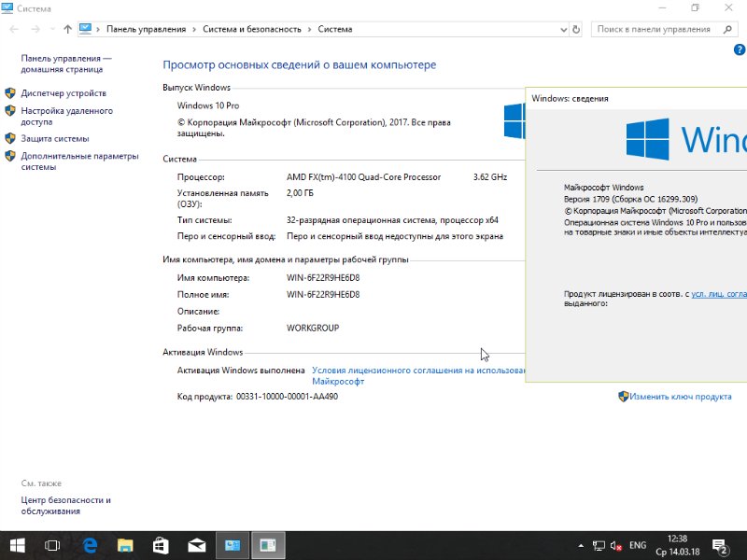Go forward in control panel navigation

pos(35,29)
